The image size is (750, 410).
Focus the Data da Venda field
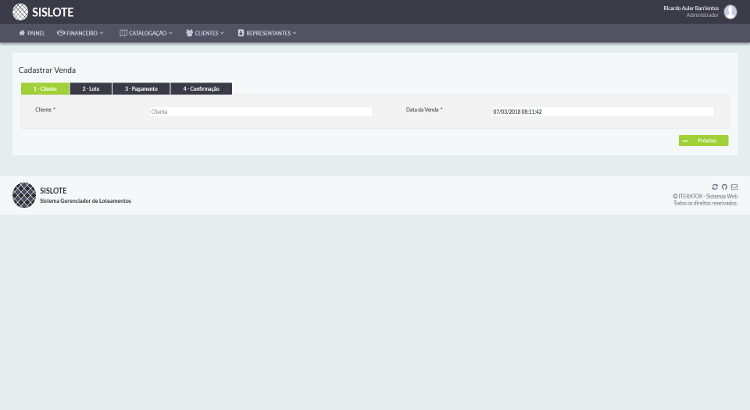(603, 111)
